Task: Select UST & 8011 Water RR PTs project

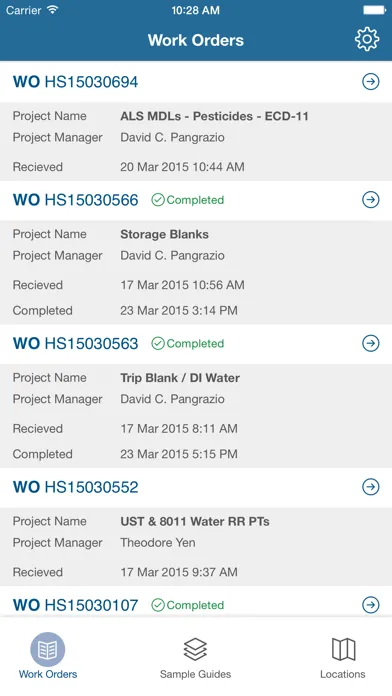Action: [x=195, y=521]
